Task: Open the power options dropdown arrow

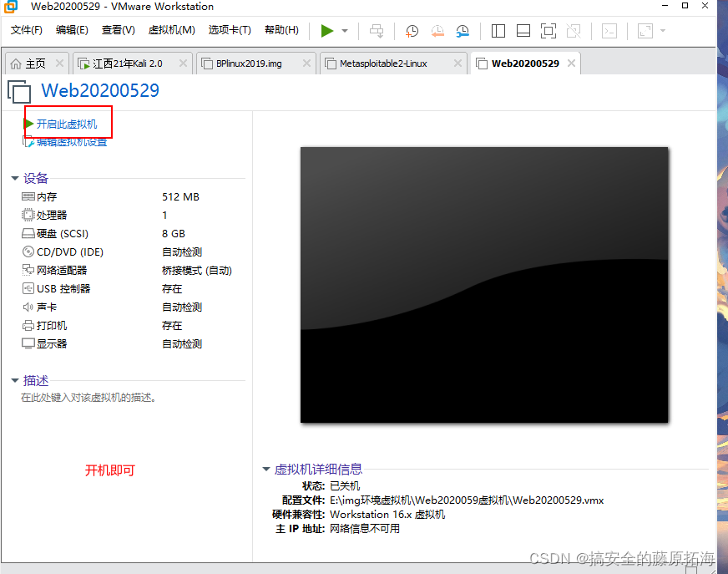Action: point(345,31)
